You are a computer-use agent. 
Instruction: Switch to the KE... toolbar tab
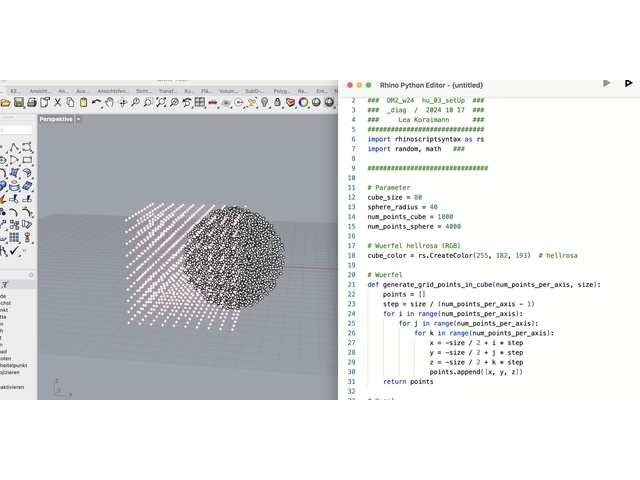pyautogui.click(x=16, y=91)
